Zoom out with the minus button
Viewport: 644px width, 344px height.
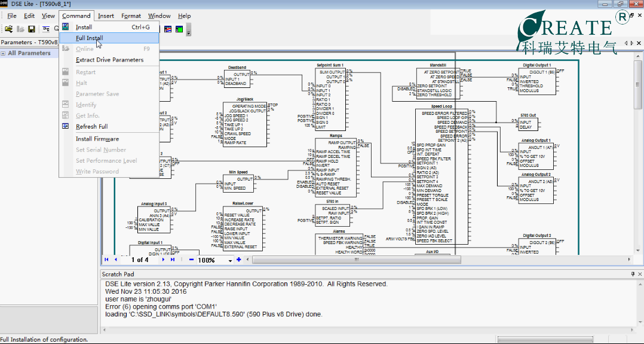pos(191,260)
